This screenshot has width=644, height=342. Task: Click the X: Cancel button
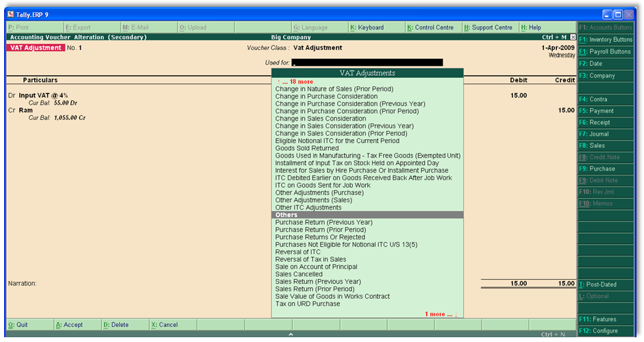pos(173,325)
